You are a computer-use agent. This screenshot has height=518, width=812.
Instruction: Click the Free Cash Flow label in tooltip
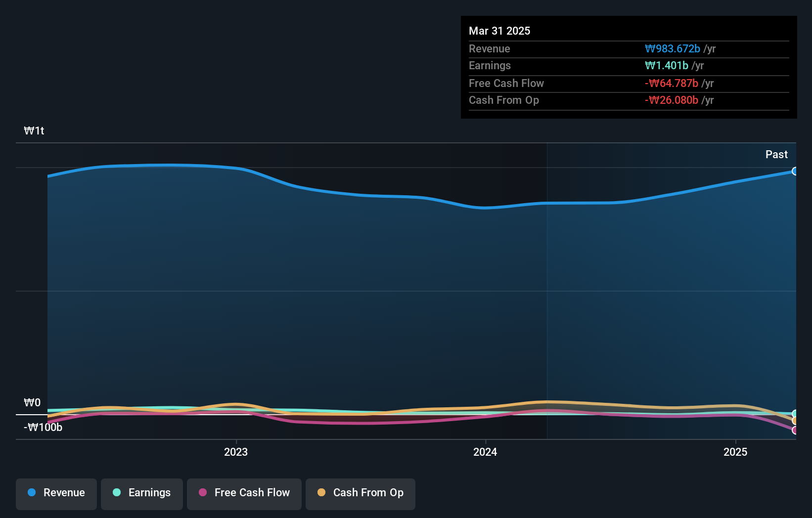tap(506, 83)
